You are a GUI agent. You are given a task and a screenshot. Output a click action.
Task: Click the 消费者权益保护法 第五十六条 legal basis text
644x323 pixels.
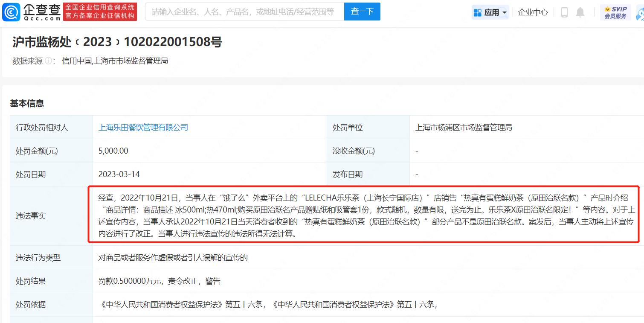point(268,304)
